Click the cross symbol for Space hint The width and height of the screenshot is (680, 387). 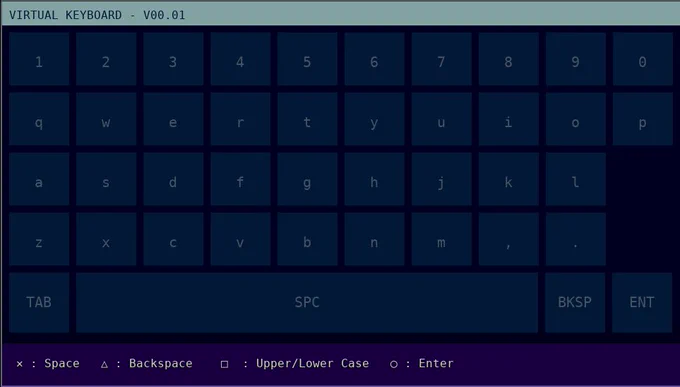click(x=20, y=364)
